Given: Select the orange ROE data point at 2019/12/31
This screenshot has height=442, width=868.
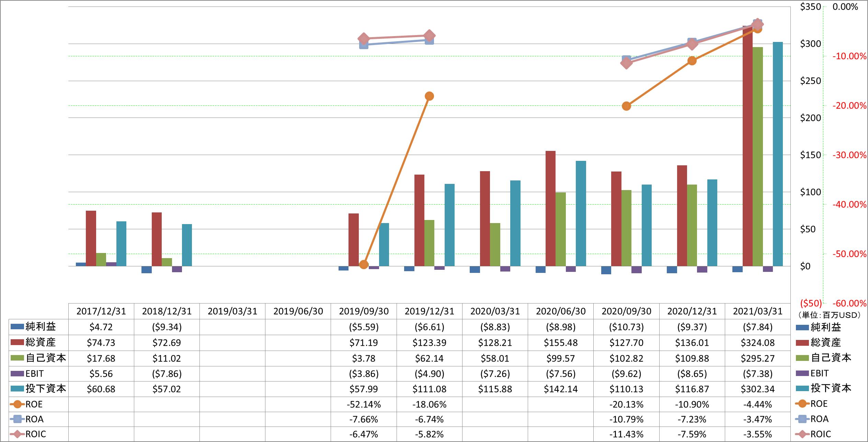Looking at the screenshot, I should (429, 96).
